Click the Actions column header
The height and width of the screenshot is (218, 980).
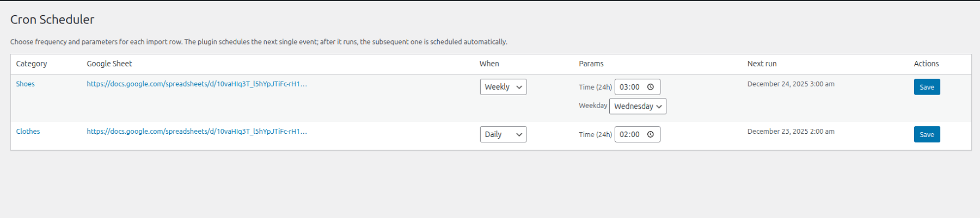click(x=926, y=64)
